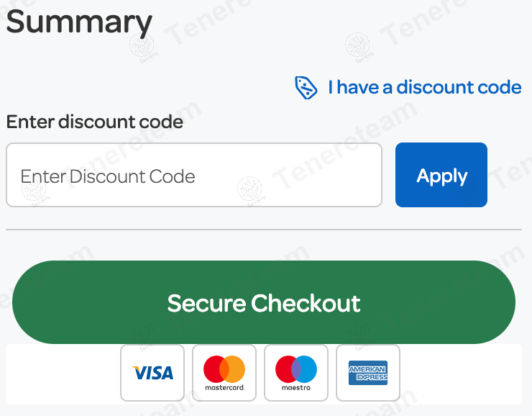The width and height of the screenshot is (532, 416).
Task: Click the discount tag icon
Action: (x=306, y=88)
